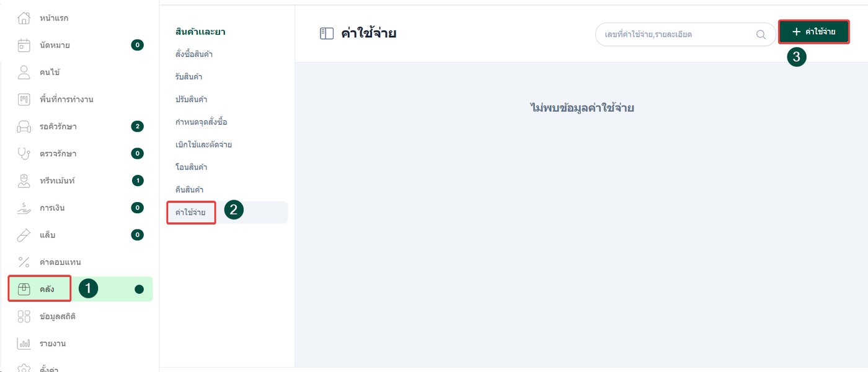This screenshot has height=372, width=868.
Task: Open the stethoscope icon for ตรวจรักษา
Action: point(24,153)
